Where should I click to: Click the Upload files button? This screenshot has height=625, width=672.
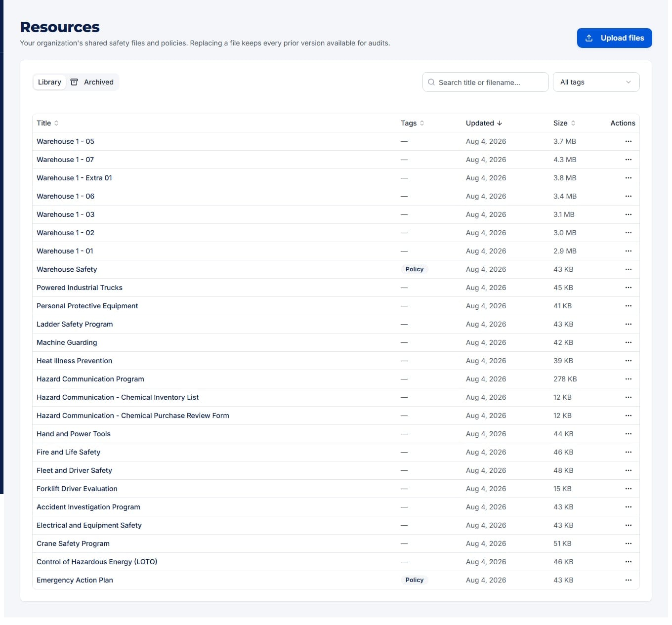(x=614, y=38)
